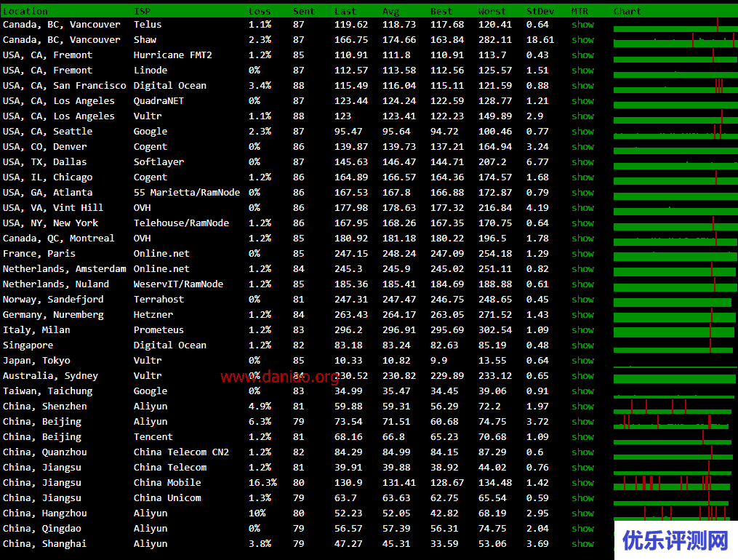This screenshot has height=560, width=738.
Task: Show MTR for Seattle Google row
Action: pyautogui.click(x=582, y=132)
